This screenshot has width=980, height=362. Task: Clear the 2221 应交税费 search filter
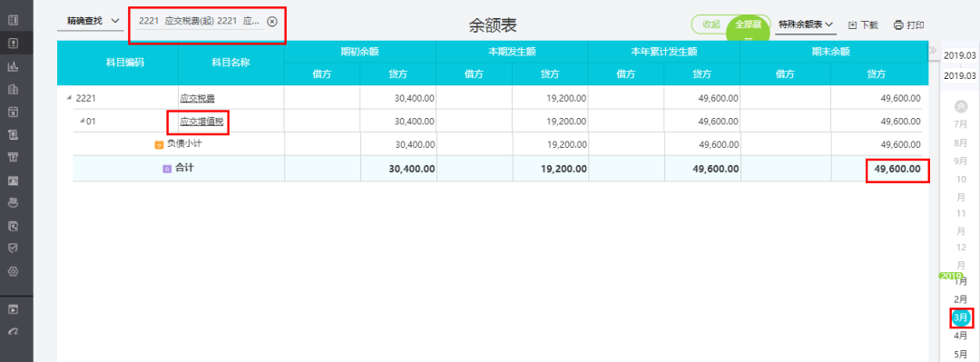pyautogui.click(x=272, y=21)
